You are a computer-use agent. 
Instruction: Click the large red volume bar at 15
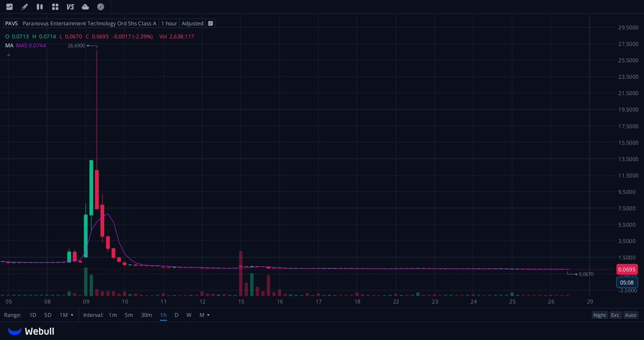click(x=241, y=273)
